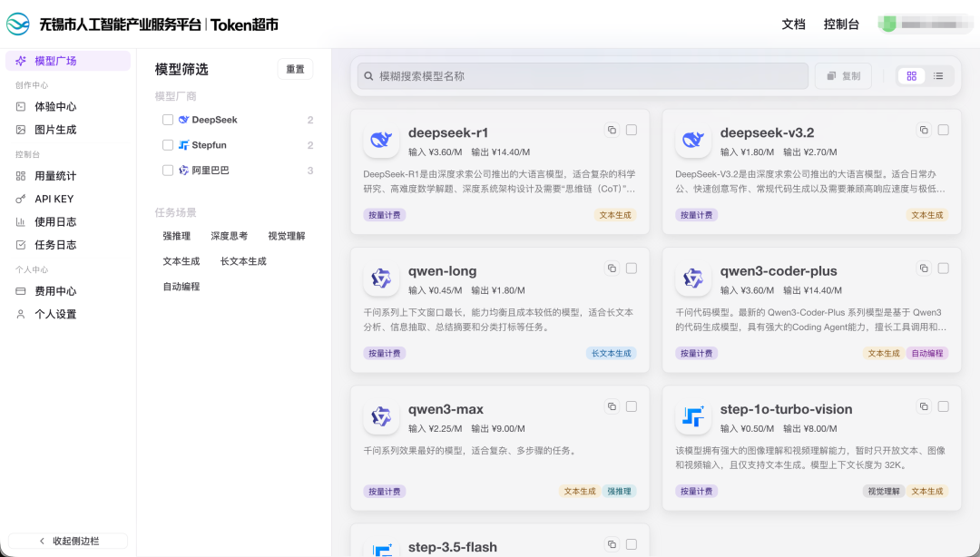Open the step-1o-turbo-vision model title
980x557 pixels.
786,409
